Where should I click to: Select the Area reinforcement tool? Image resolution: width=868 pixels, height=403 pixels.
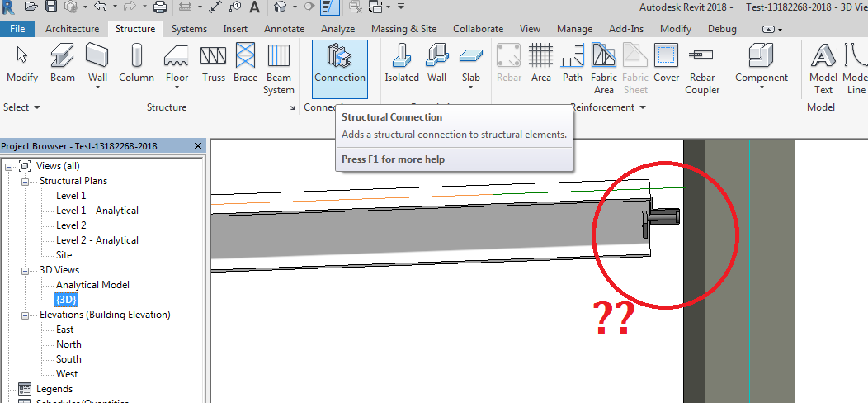tap(540, 64)
